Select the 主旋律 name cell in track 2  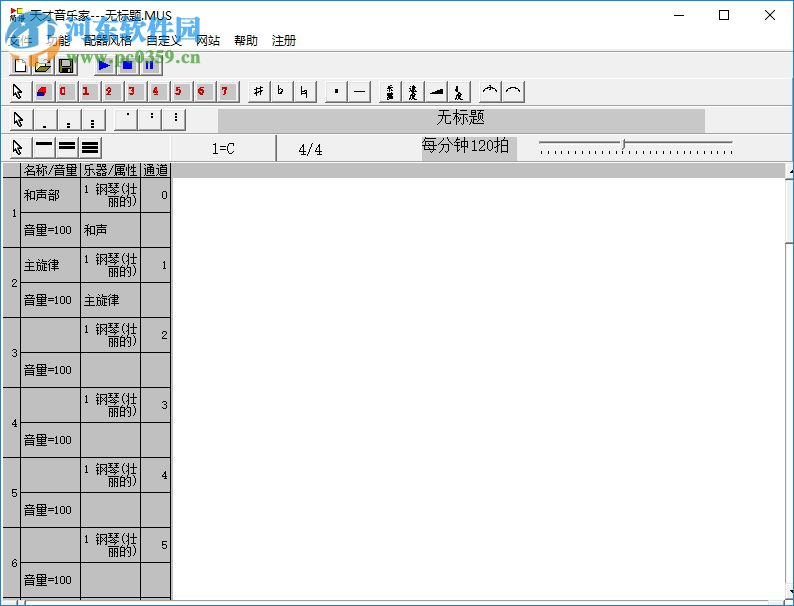[50, 265]
